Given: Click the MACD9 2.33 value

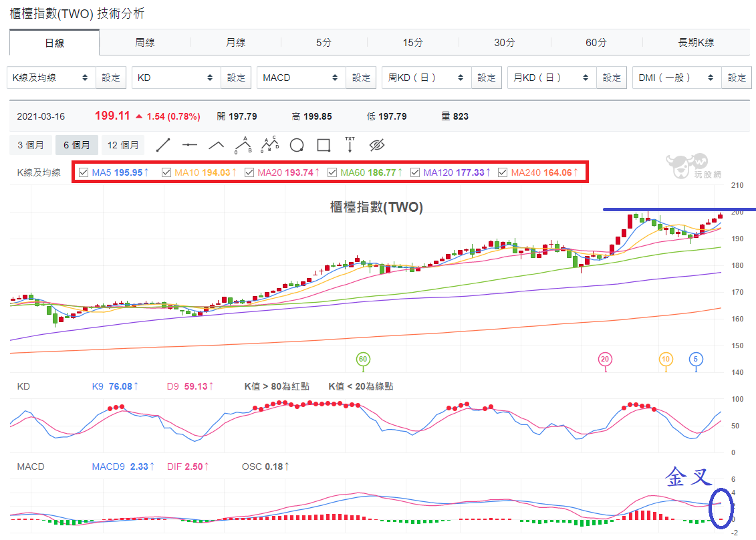Looking at the screenshot, I should point(123,466).
